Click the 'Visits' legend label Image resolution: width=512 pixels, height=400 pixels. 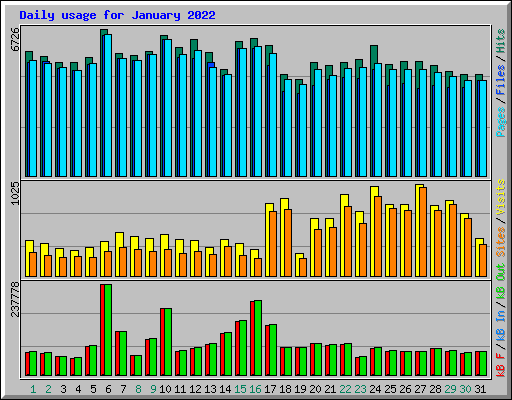pos(500,197)
